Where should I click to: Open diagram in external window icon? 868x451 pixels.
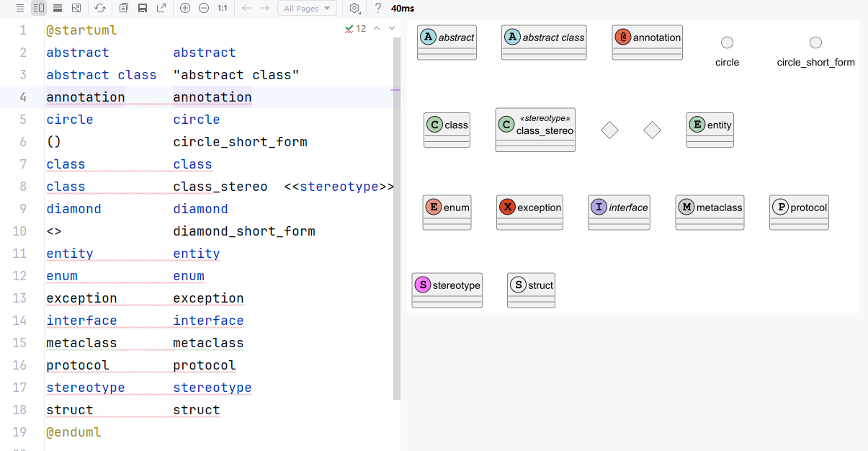[x=161, y=8]
